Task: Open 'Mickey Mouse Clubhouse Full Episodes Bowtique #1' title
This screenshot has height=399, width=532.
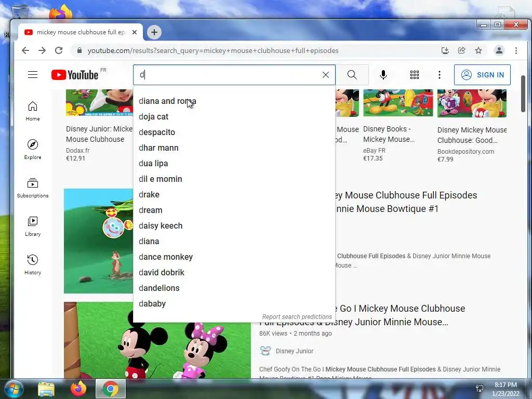Action: 406,202
